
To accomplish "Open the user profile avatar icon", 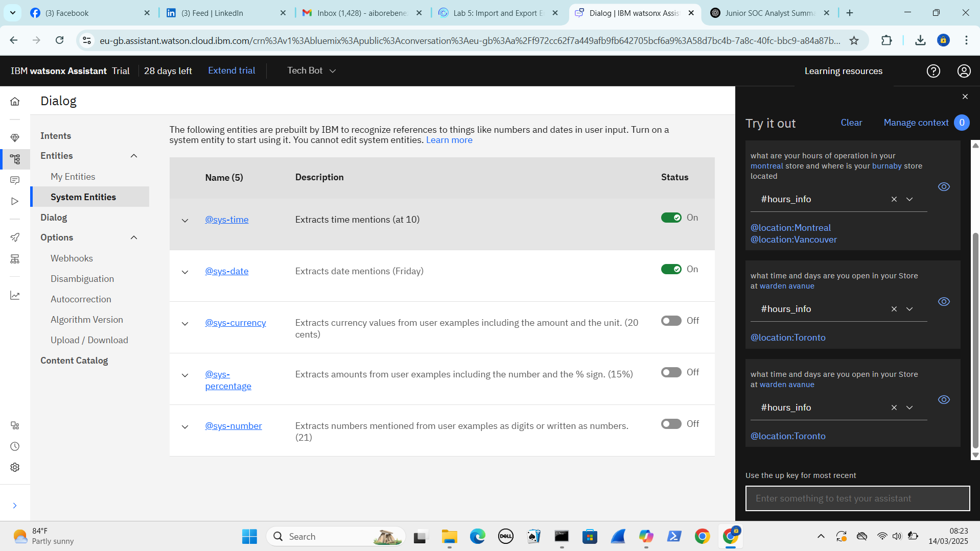I will 964,71.
